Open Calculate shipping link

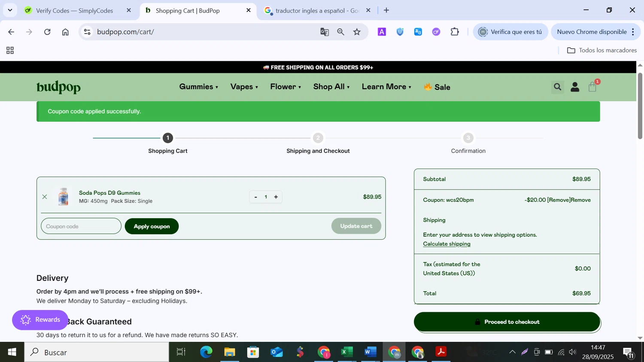[x=447, y=244]
